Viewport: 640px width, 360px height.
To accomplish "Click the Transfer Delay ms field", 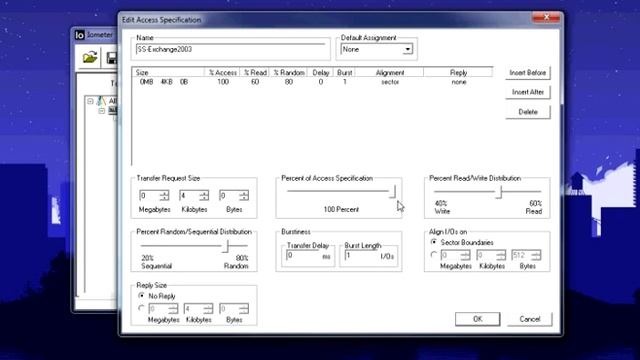I will tap(304, 256).
